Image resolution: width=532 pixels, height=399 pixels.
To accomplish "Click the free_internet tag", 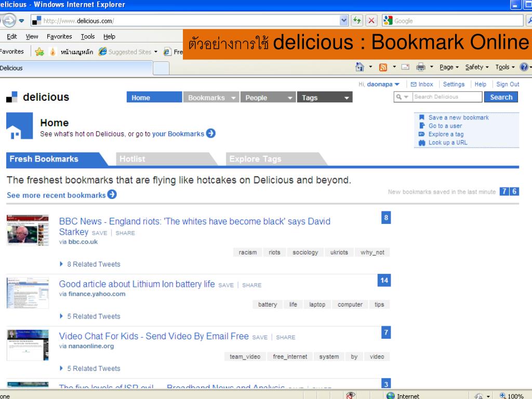I will 290,357.
